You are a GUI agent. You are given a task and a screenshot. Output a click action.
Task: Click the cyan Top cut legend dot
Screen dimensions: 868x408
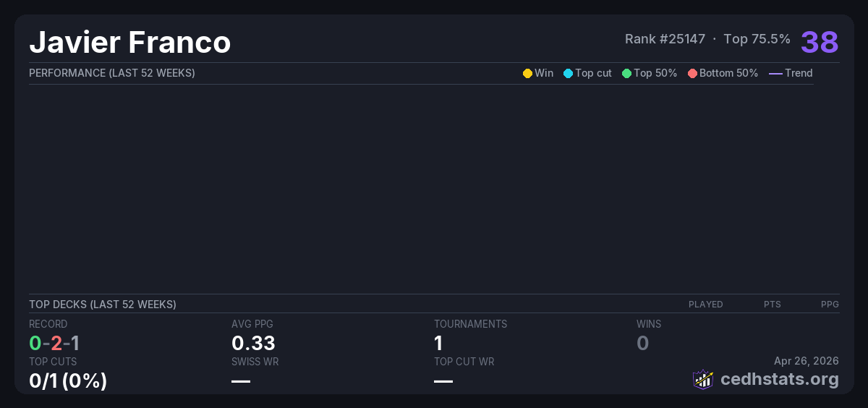pos(568,73)
